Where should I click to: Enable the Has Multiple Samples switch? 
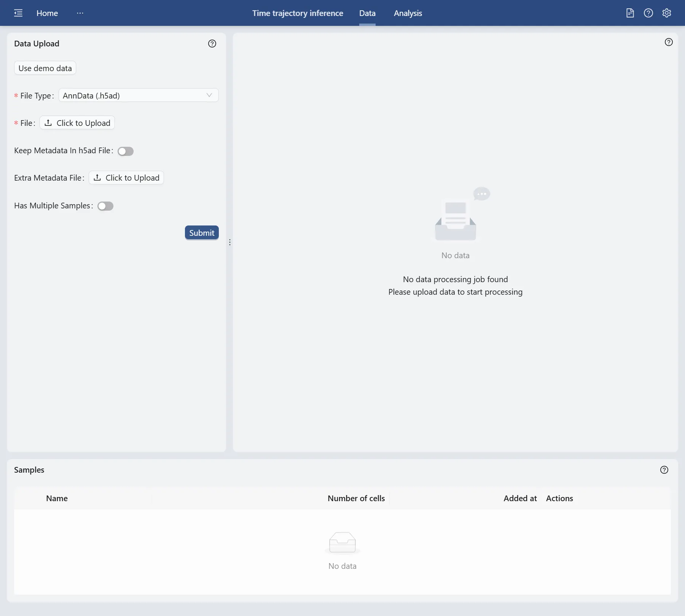click(x=105, y=206)
